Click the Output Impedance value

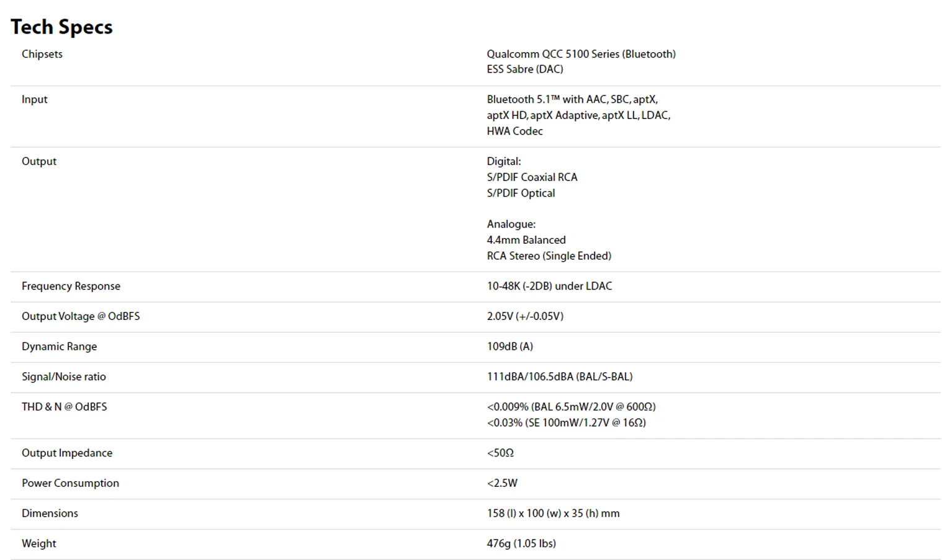[x=500, y=453]
